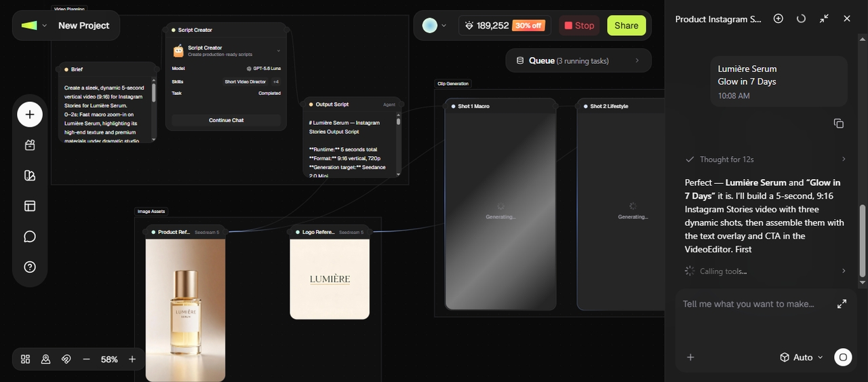Click the Continue Chat button

tap(226, 120)
